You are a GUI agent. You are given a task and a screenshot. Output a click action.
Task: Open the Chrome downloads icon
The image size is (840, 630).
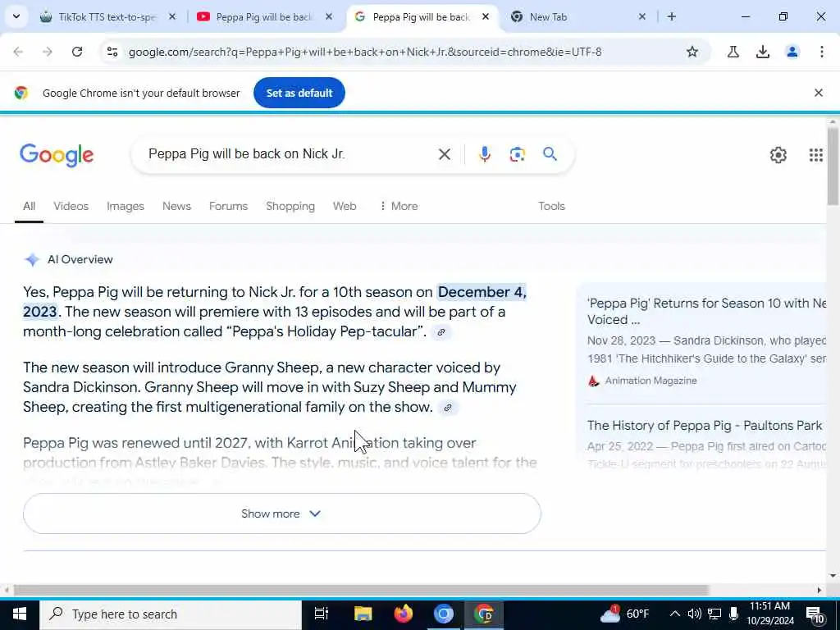[x=762, y=52]
